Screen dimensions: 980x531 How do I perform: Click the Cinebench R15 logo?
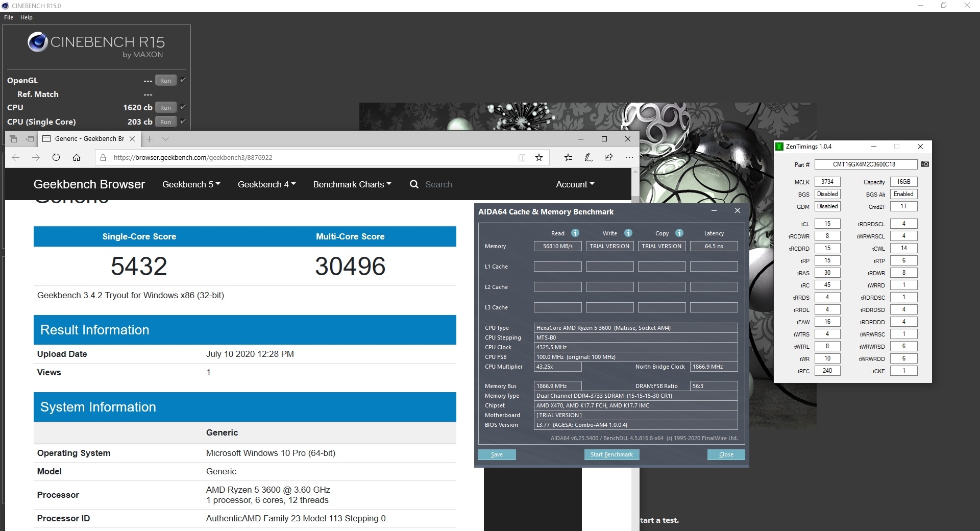click(96, 45)
